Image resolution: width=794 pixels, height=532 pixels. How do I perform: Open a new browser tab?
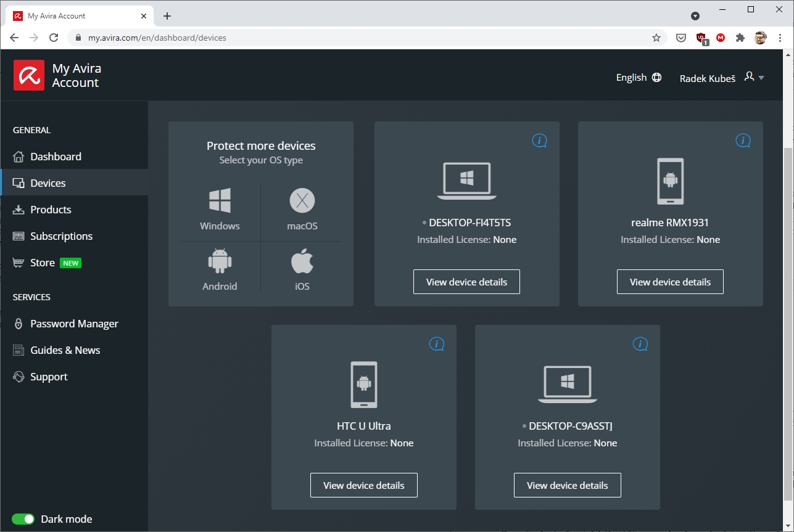[167, 16]
